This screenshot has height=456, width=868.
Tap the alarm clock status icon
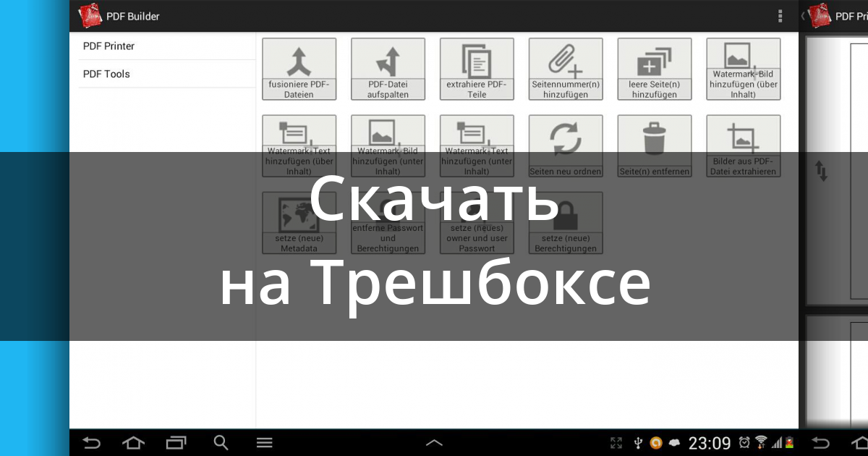coord(744,443)
